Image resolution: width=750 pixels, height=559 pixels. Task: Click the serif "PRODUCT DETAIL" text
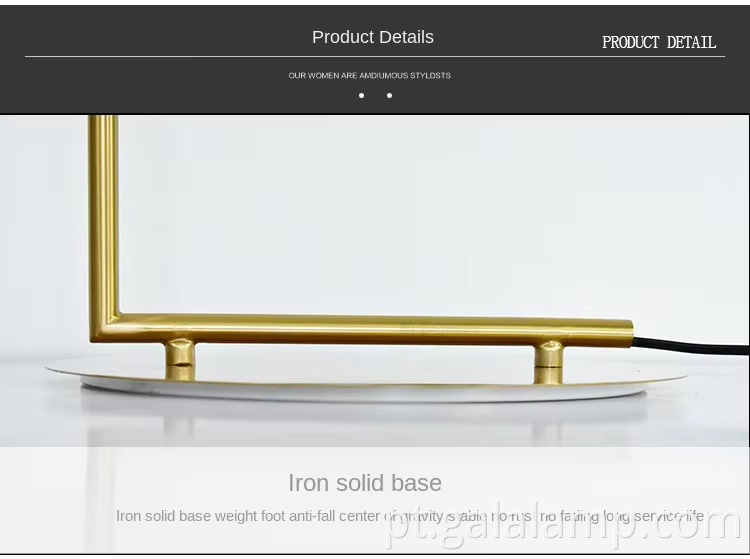point(659,43)
